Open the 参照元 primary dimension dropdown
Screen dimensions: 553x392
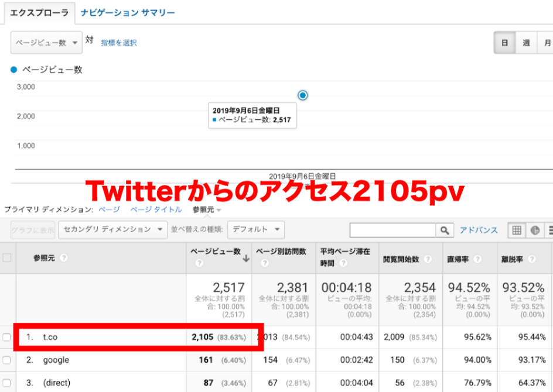[x=207, y=209]
